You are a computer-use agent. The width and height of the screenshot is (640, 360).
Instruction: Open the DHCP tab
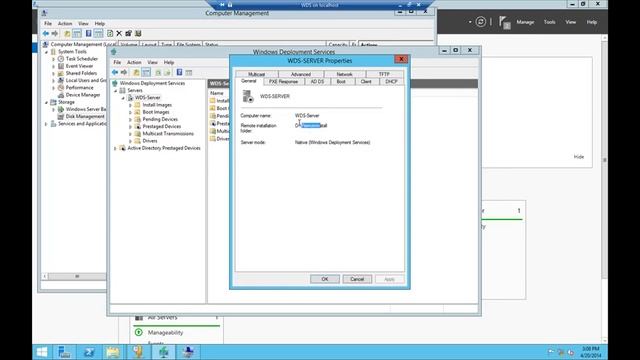pos(391,82)
